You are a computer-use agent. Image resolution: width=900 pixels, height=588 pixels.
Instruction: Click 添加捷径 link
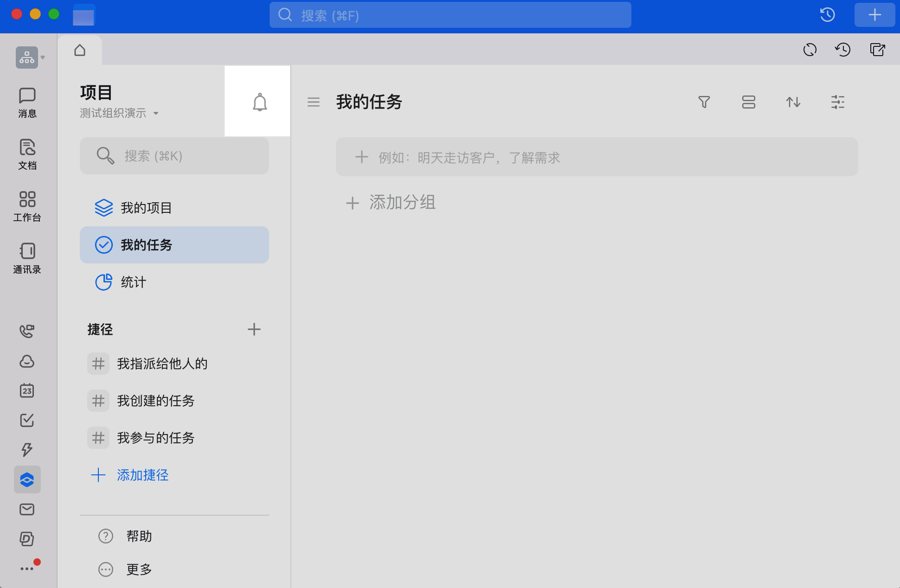point(130,475)
